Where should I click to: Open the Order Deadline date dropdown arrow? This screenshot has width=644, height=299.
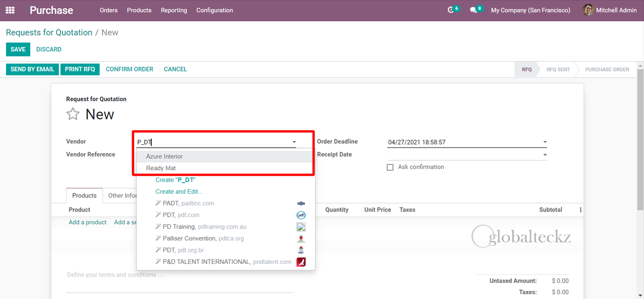(545, 142)
